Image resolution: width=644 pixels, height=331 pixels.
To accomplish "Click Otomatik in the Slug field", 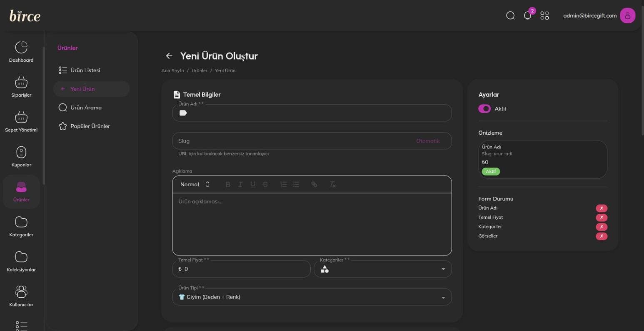I will coord(428,141).
